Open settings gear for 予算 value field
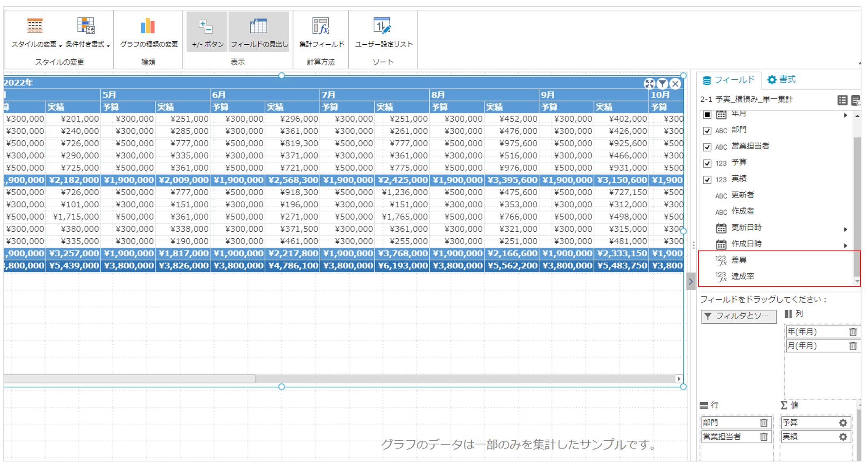 click(843, 423)
